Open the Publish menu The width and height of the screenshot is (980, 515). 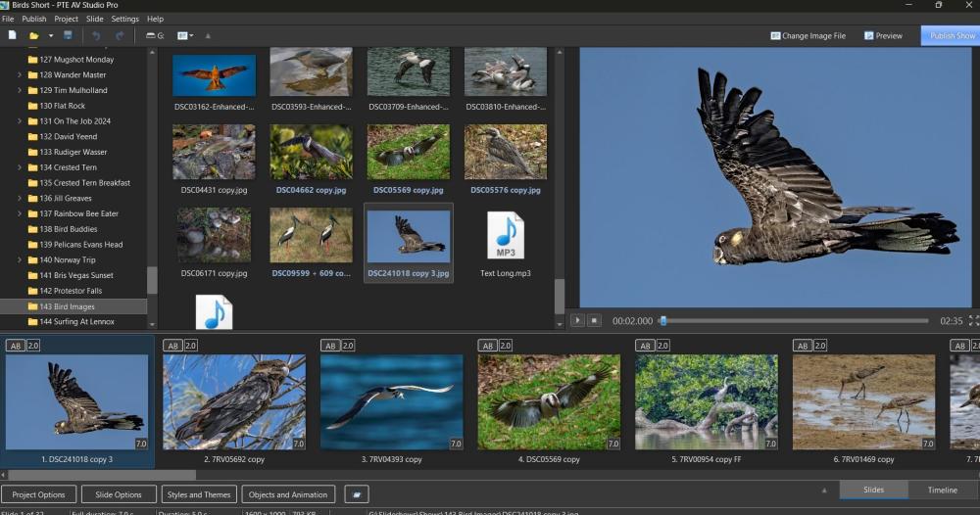(34, 19)
